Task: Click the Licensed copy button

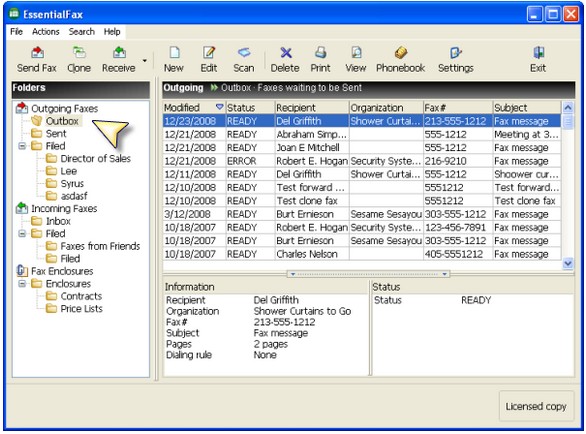Action: click(x=536, y=406)
